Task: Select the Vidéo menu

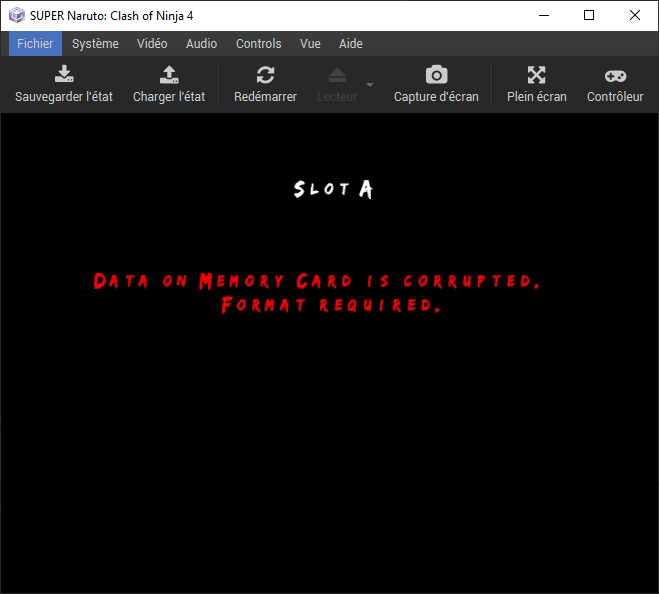Action: tap(152, 44)
